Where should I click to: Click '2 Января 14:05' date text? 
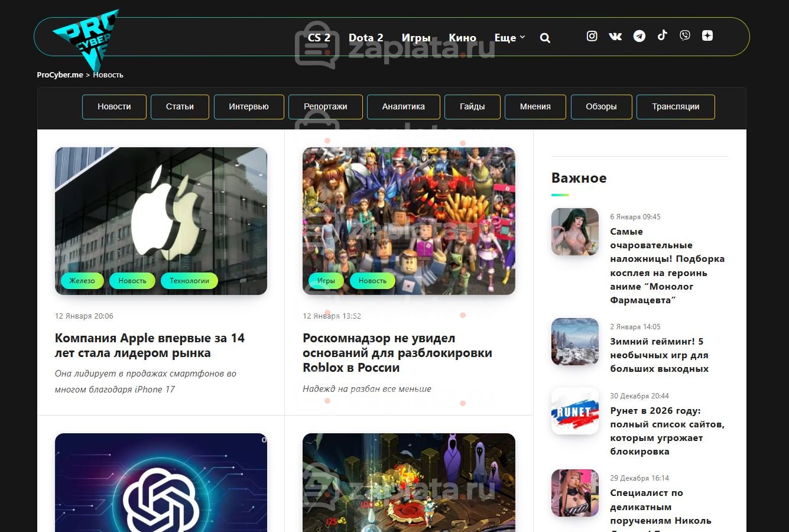(x=635, y=327)
